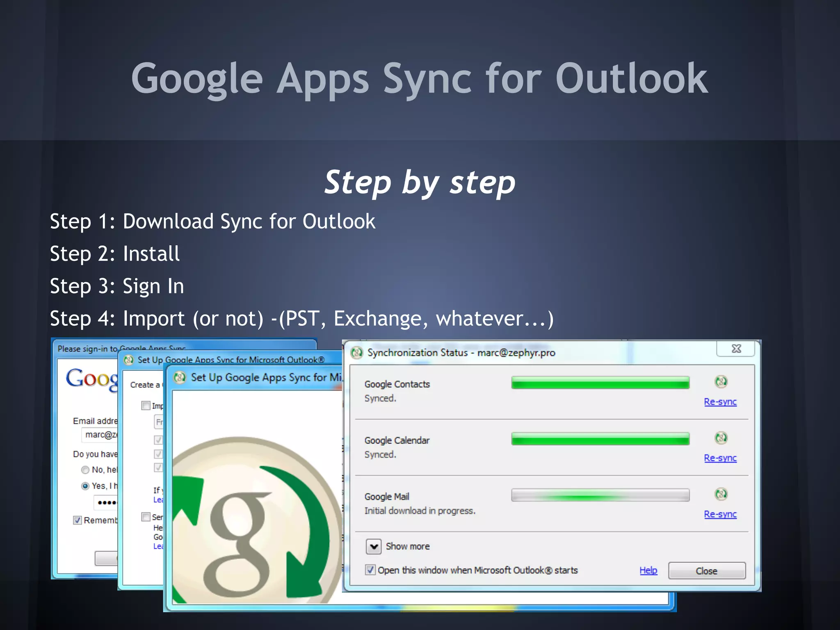Re-sync Google Calendar

pos(720,458)
